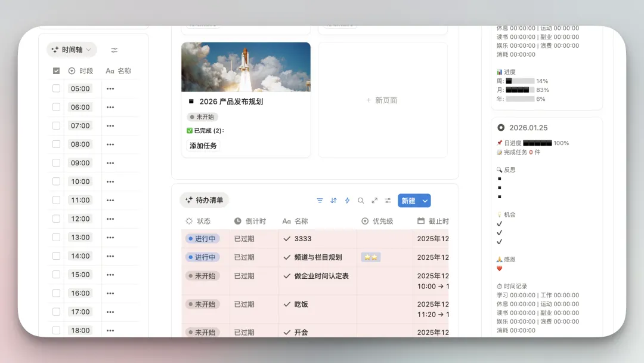Click the clock icon beside 倒计时
644x363 pixels.
click(x=238, y=221)
